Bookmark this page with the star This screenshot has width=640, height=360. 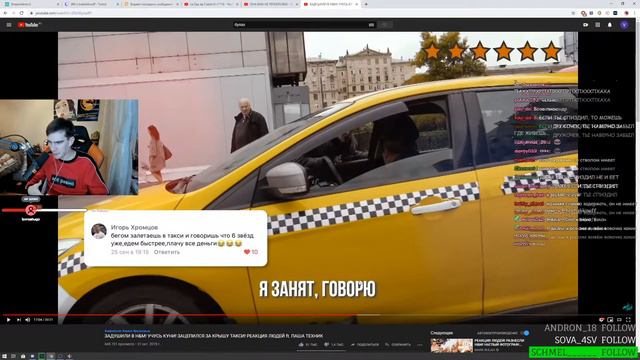click(573, 13)
